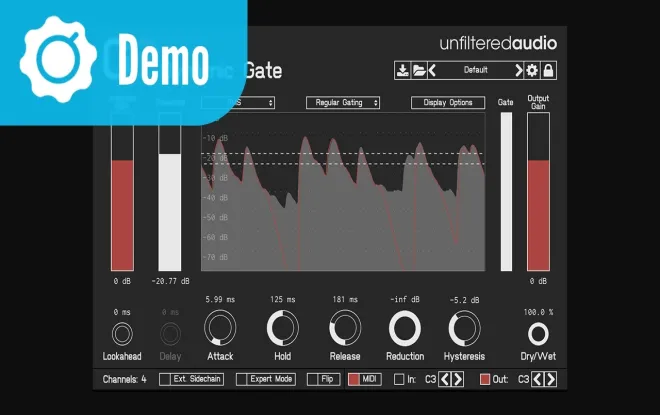
Task: Click the Hold knob
Action: click(x=282, y=328)
